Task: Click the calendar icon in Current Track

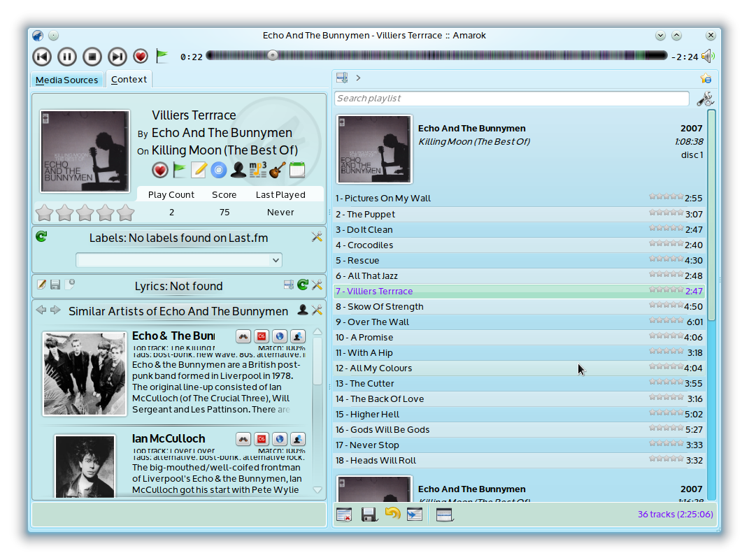Action: 297,170
